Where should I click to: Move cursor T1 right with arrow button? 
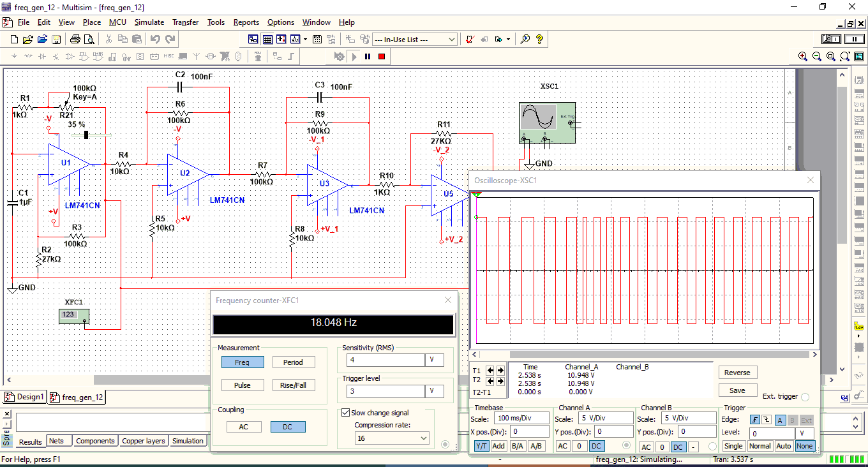click(501, 370)
